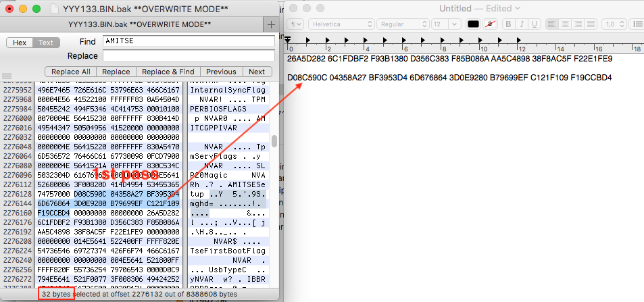The width and height of the screenshot is (644, 302).
Task: Find the Next match
Action: coord(257,72)
